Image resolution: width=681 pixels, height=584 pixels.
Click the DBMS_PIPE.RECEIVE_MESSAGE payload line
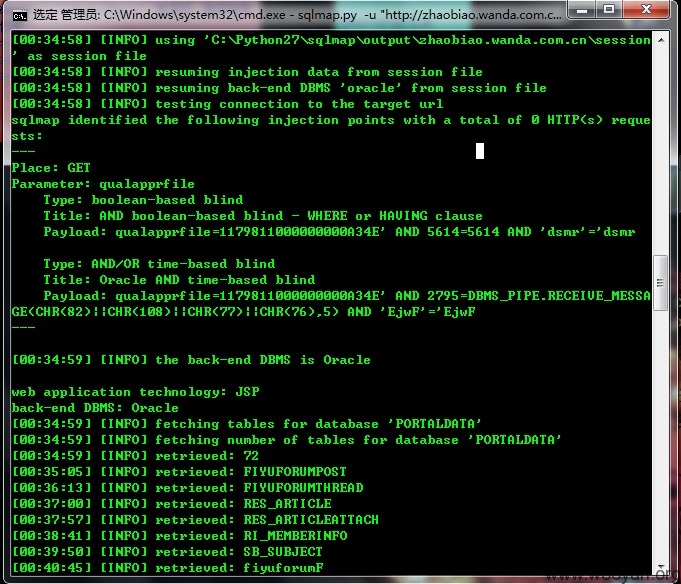pyautogui.click(x=347, y=296)
